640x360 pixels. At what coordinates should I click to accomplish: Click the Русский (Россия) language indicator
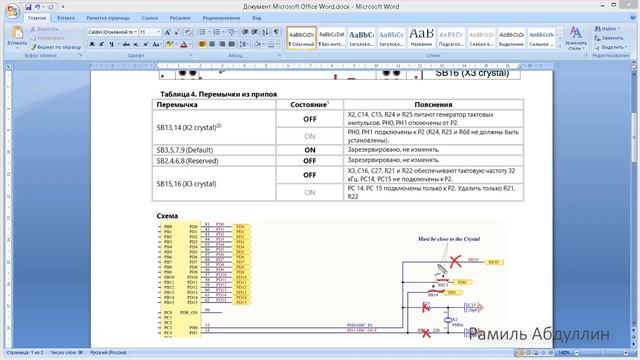tap(108, 353)
